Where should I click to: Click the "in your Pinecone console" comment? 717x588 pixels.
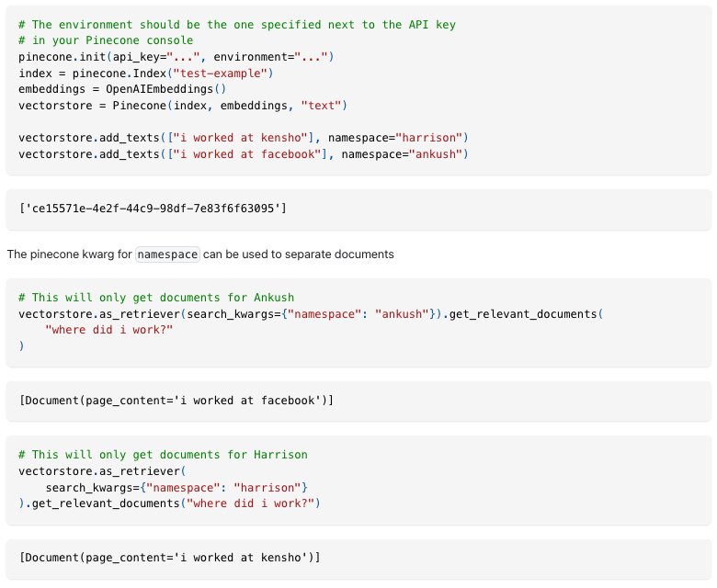106,40
